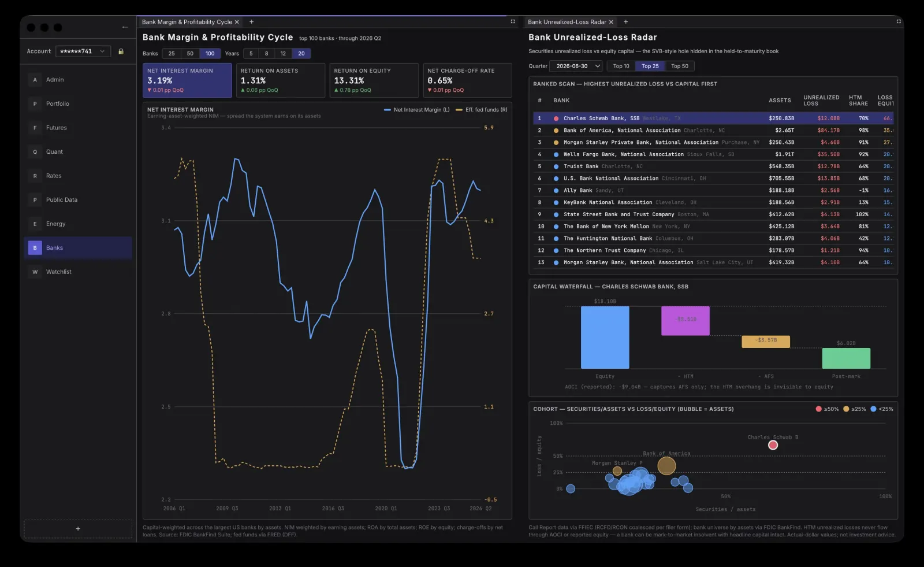Click the back arrow in sidebar header
The image size is (924, 567).
[x=125, y=27]
